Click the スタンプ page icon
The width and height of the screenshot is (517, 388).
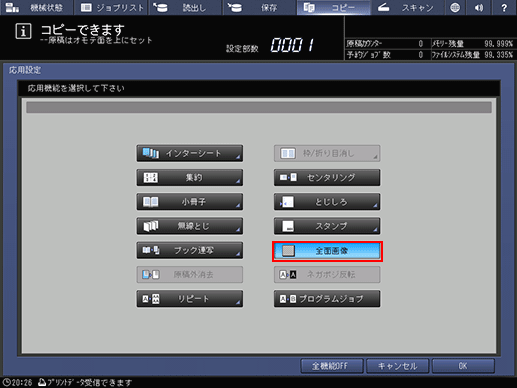tap(288, 226)
